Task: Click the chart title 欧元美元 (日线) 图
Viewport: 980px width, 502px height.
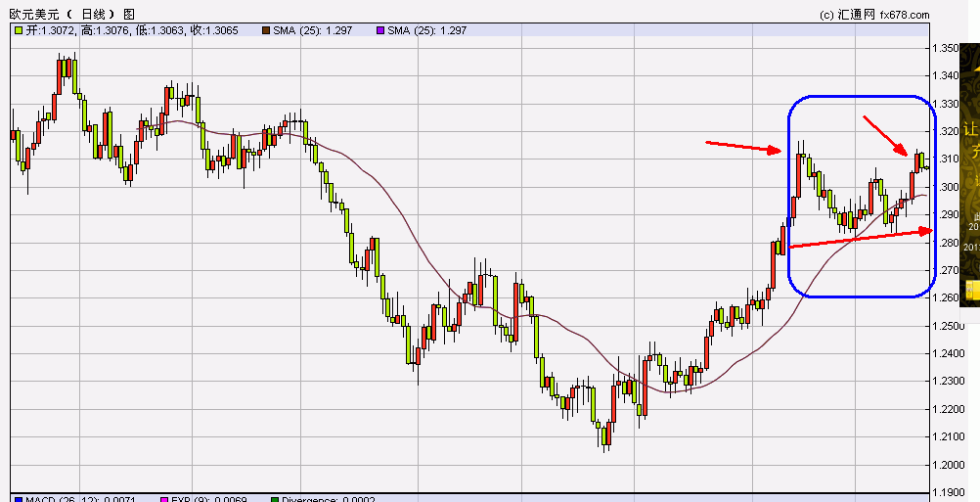Action: 71,14
